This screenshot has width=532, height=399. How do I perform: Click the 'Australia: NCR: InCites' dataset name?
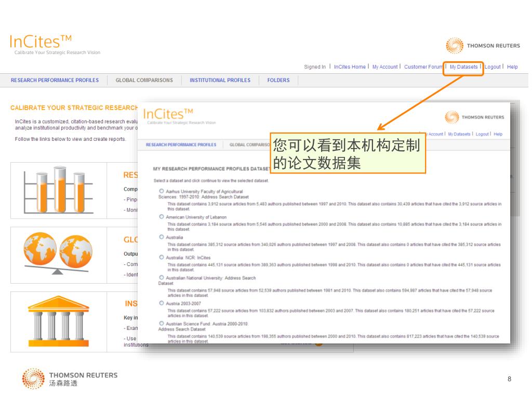pyautogui.click(x=188, y=258)
